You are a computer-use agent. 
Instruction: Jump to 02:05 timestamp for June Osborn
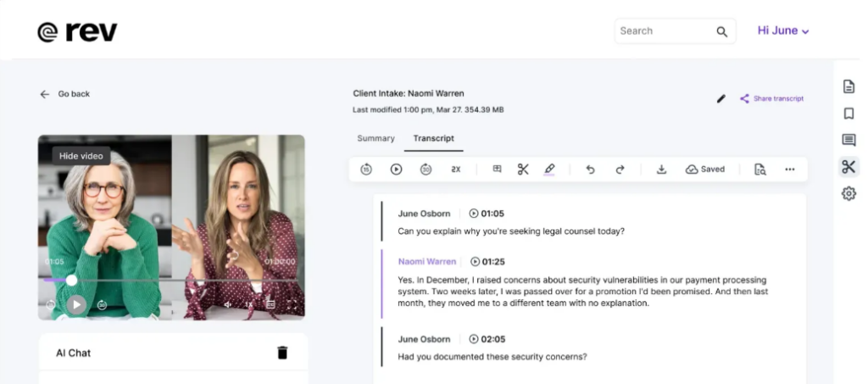pyautogui.click(x=487, y=339)
